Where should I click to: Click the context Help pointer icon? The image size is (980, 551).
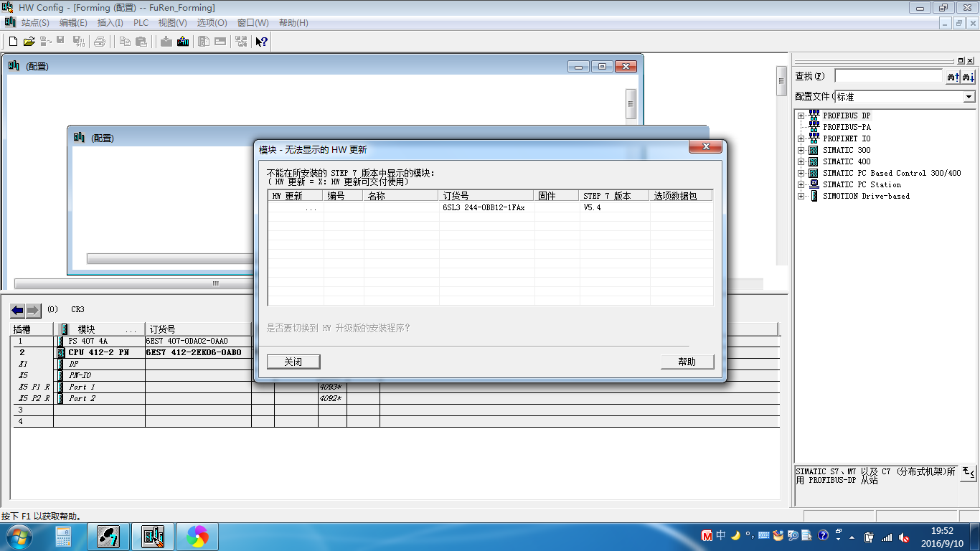pyautogui.click(x=262, y=42)
